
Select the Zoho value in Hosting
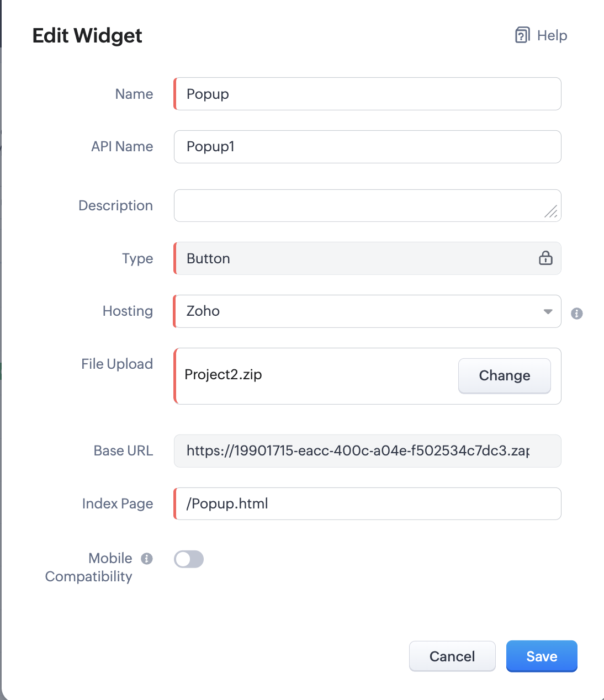(203, 311)
